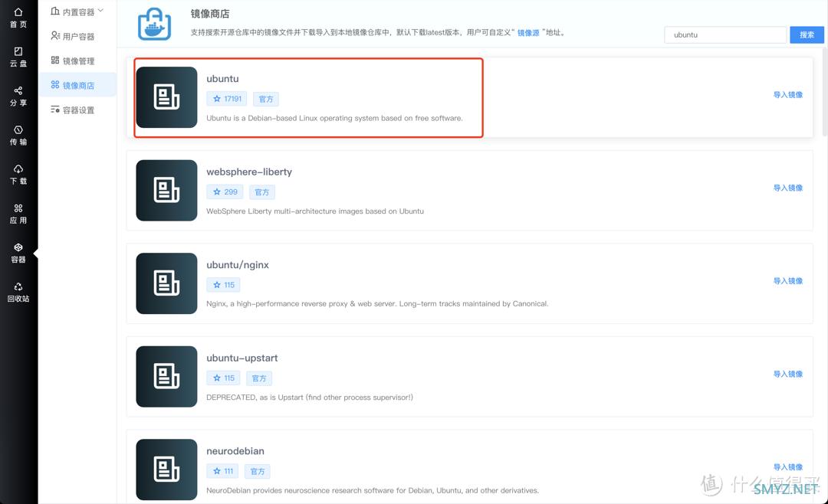
Task: Click the neurodebian title
Action: 235,451
